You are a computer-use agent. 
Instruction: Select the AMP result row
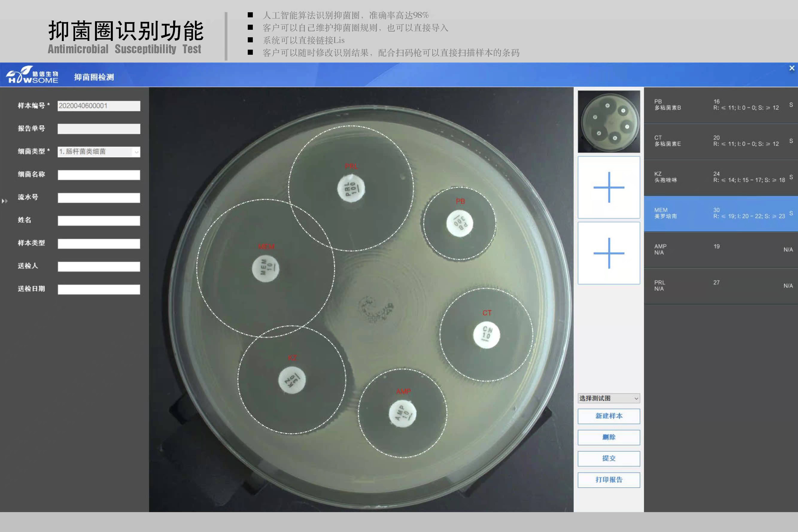(x=721, y=250)
